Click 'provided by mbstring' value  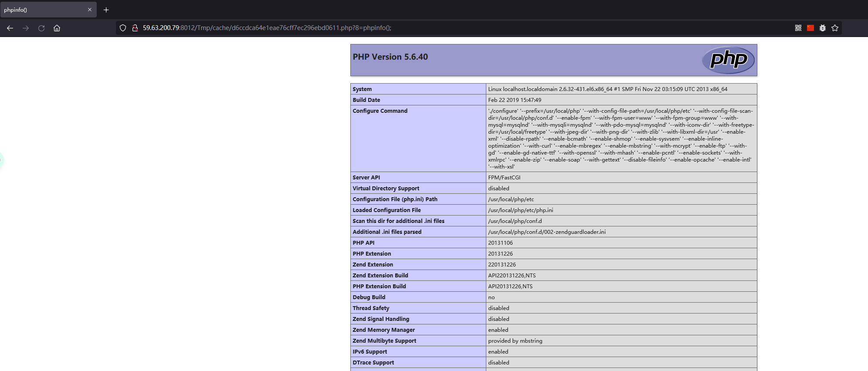(x=515, y=341)
